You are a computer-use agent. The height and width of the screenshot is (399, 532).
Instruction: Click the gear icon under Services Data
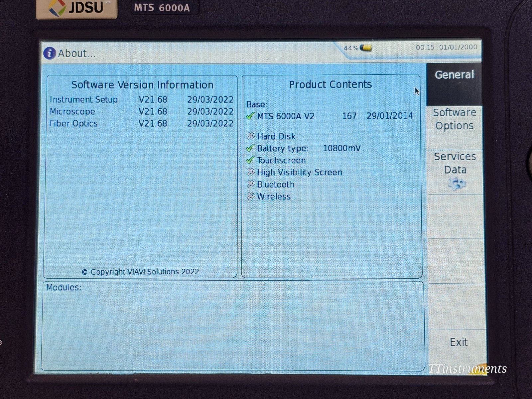point(457,184)
